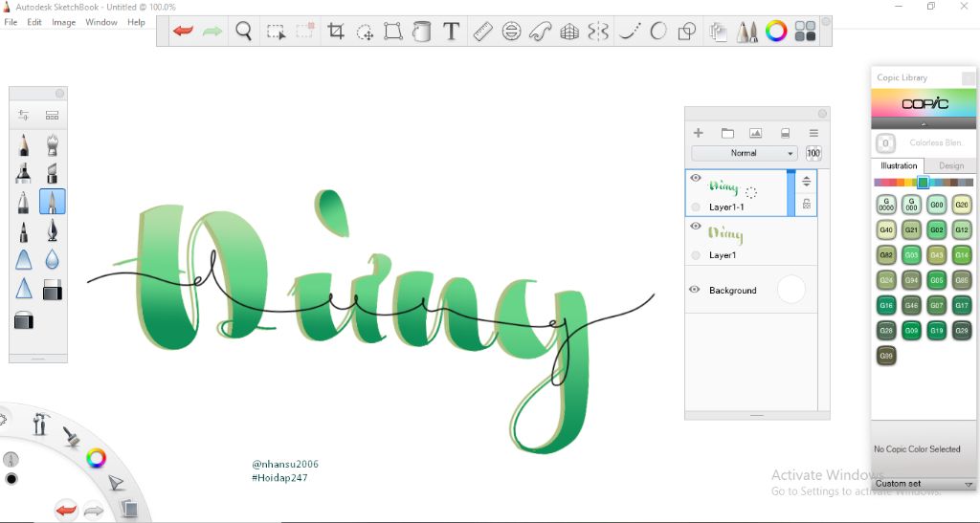Open the Brush Library icon
The width and height of the screenshot is (980, 523).
point(52,115)
